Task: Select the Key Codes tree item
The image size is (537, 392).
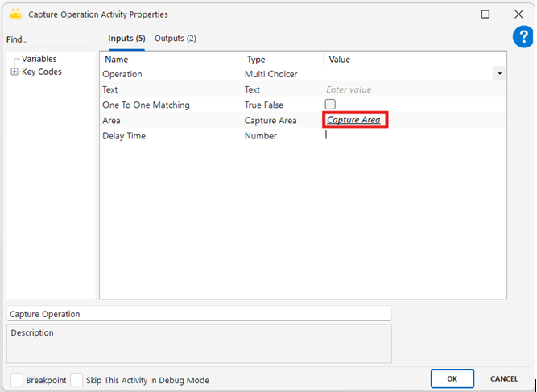Action: tap(42, 72)
